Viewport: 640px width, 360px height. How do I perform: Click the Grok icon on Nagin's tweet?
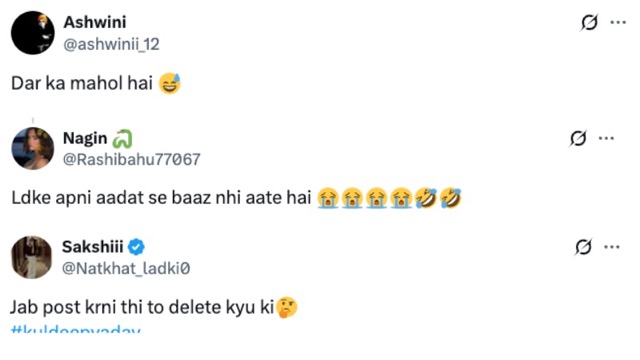pos(578,138)
